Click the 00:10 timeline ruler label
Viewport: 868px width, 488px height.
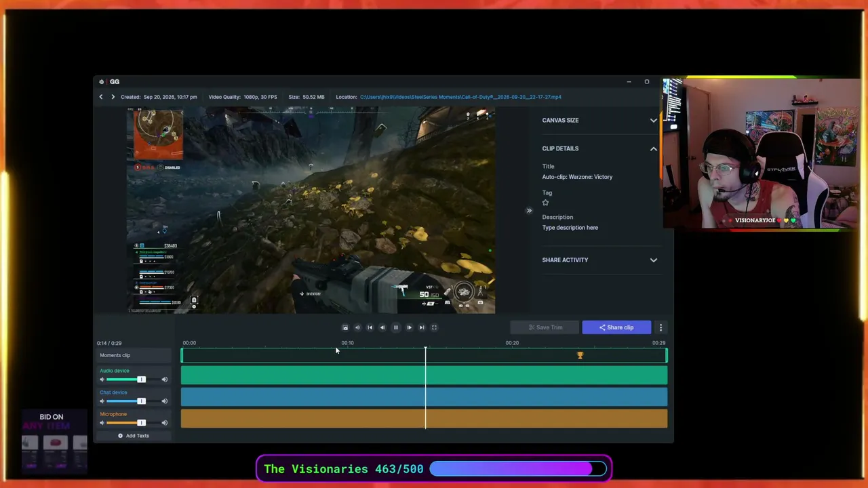coord(347,343)
